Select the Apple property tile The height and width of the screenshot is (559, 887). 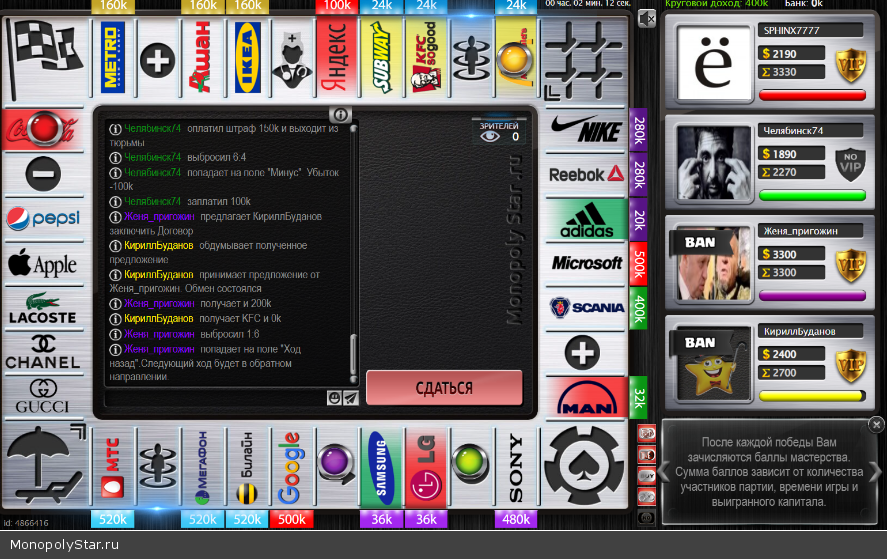43,264
